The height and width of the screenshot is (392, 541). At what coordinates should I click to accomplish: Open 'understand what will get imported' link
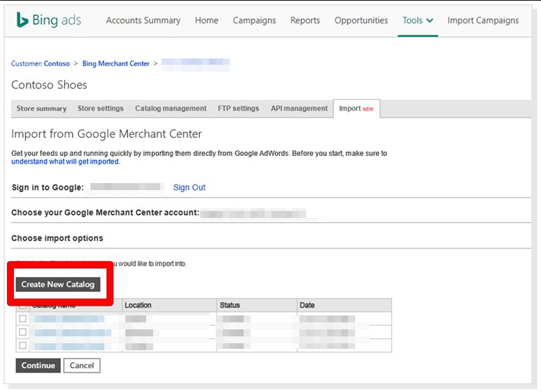pos(65,162)
